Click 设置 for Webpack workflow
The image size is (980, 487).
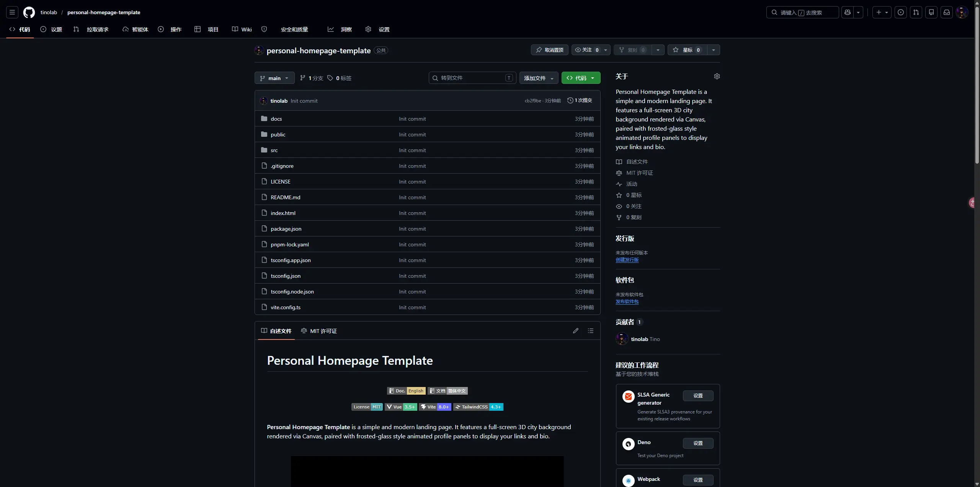click(698, 480)
